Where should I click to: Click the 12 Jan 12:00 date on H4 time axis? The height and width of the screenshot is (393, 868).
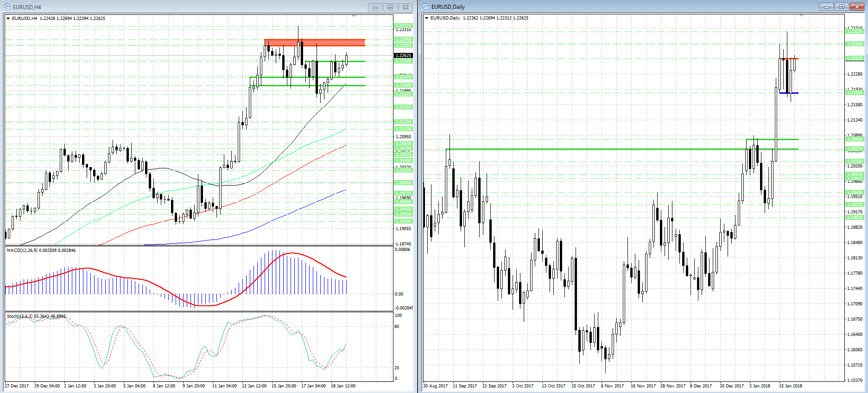(x=254, y=386)
